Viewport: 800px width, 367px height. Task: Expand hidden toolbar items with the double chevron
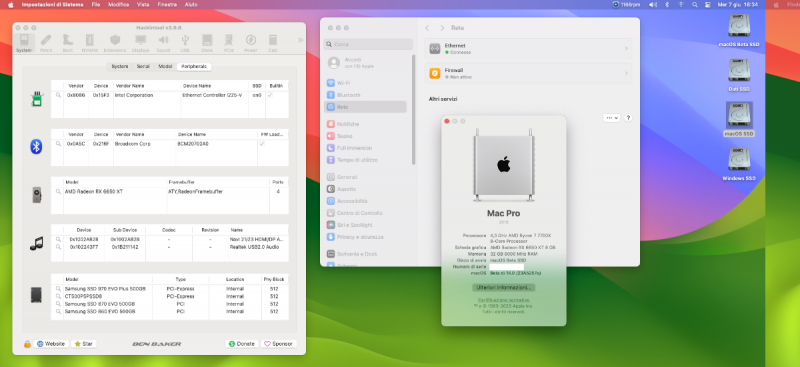[300, 40]
